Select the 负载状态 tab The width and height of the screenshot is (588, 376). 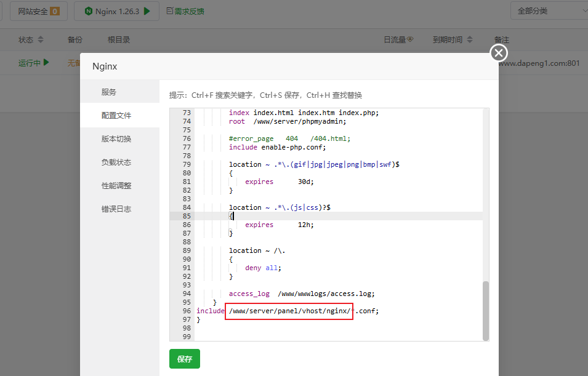[116, 162]
